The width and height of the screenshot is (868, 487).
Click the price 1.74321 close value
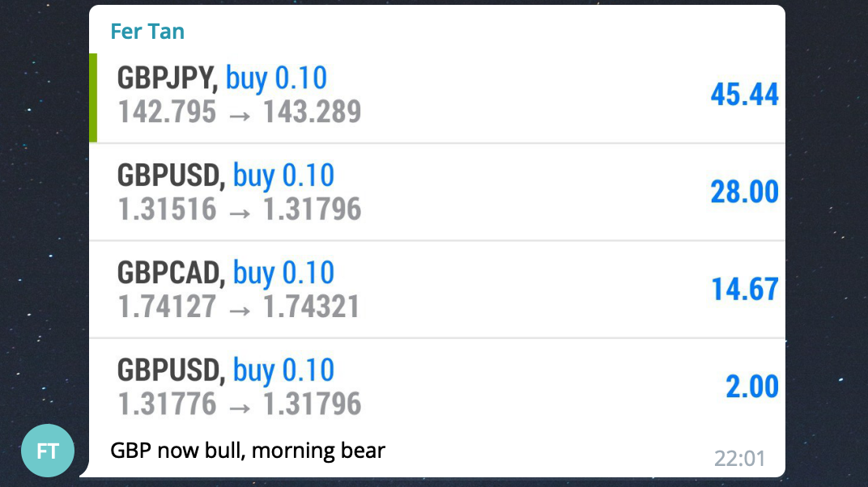[x=311, y=307]
